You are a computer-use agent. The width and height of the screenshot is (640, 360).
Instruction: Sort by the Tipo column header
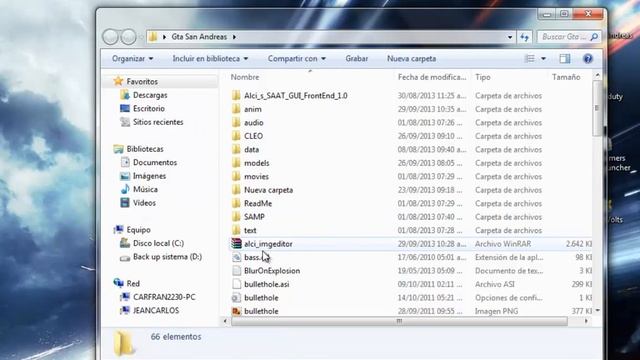point(483,77)
